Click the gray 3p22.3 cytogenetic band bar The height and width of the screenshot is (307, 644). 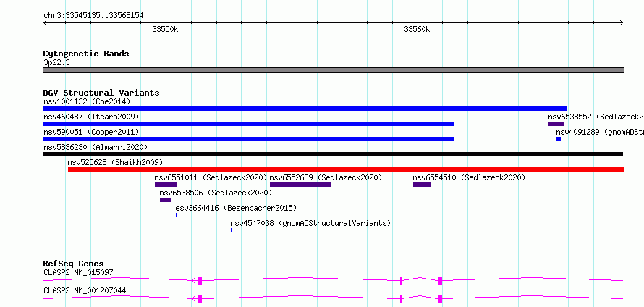333,70
